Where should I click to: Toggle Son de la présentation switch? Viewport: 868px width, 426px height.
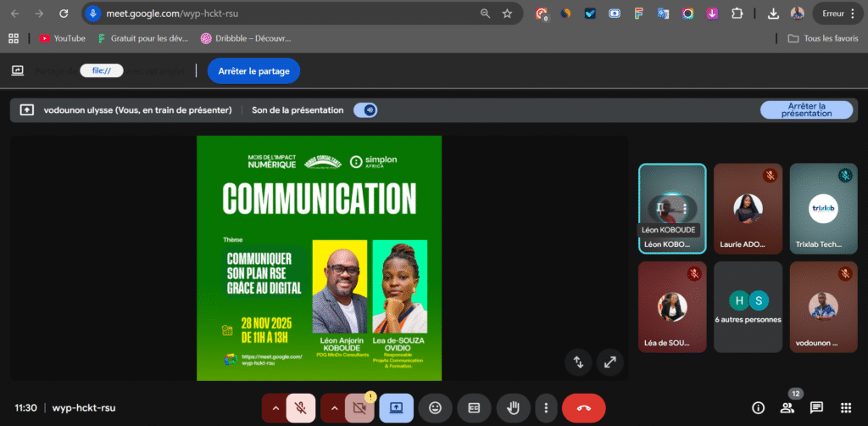(x=365, y=110)
